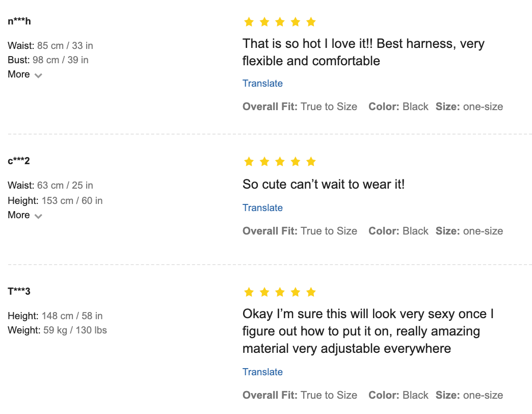Click the 'So cute can't wait' review text

click(324, 184)
